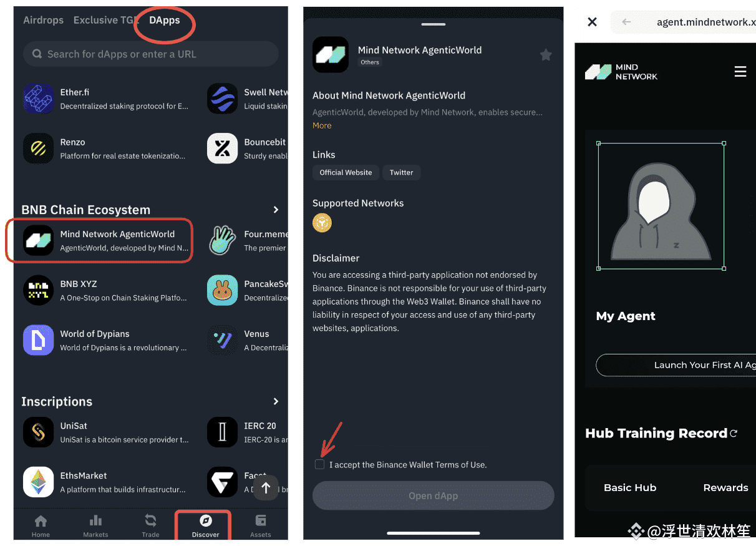Expand the Inscriptions section arrow

coord(276,401)
